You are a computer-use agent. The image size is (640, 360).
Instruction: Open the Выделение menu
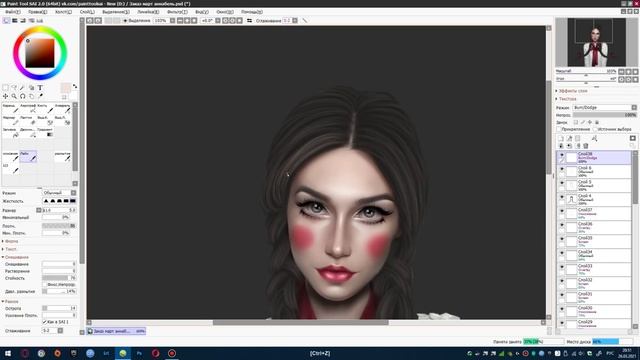[116, 12]
